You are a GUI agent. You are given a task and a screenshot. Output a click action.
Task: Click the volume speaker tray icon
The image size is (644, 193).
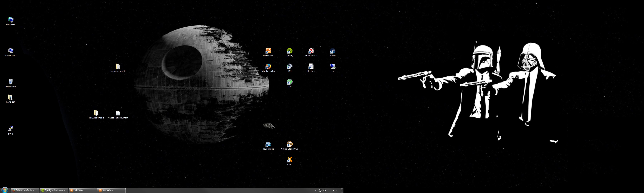(325, 190)
